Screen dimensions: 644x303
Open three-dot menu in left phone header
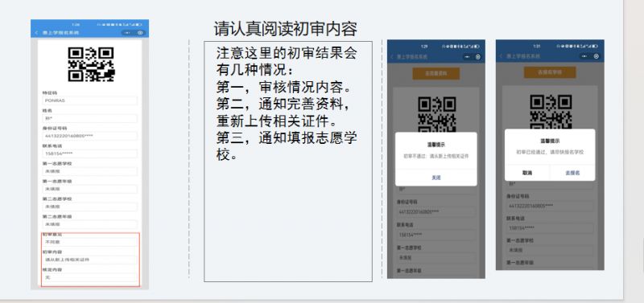127,32
